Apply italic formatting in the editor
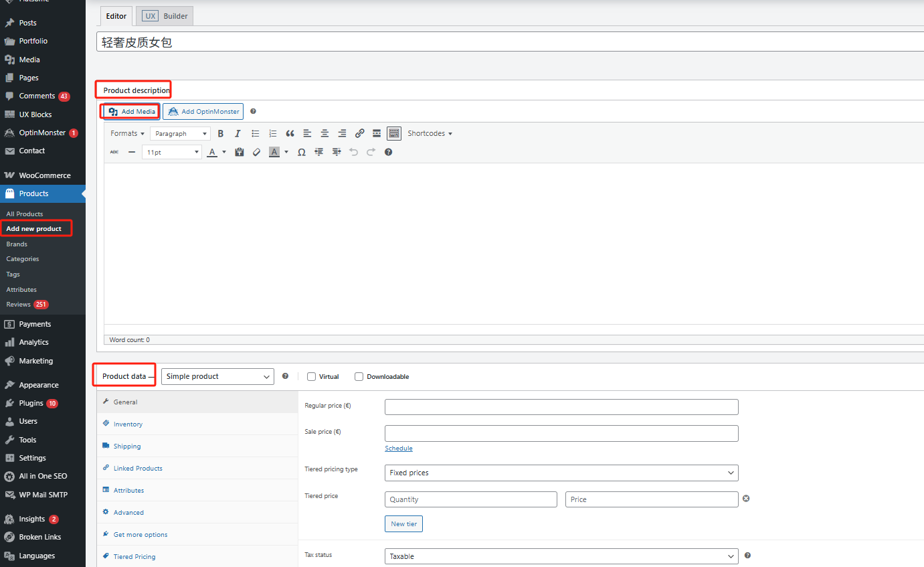The image size is (924, 567). coord(238,134)
